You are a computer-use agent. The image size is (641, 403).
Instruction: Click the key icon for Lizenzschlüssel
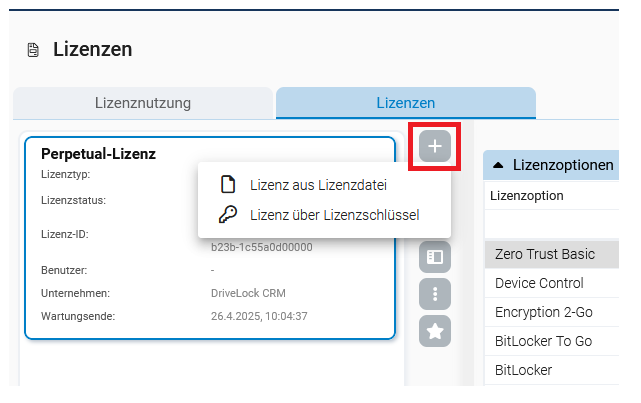(x=227, y=214)
